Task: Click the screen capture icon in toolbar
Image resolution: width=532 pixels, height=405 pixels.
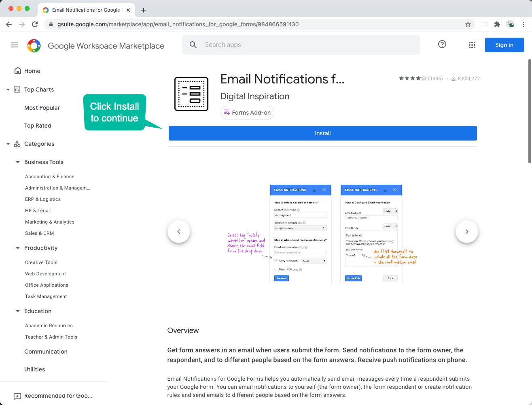Action: tap(484, 24)
